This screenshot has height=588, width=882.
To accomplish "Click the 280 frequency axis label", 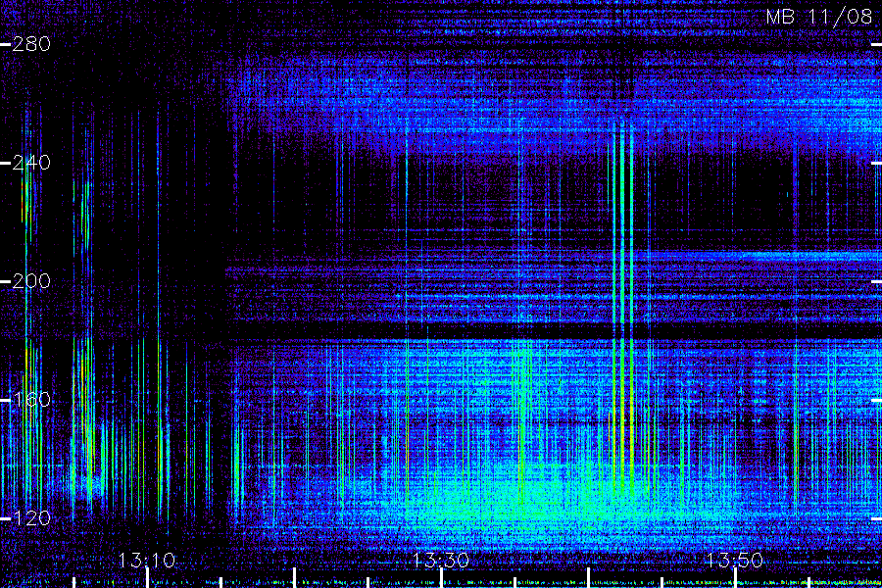I will click(31, 44).
